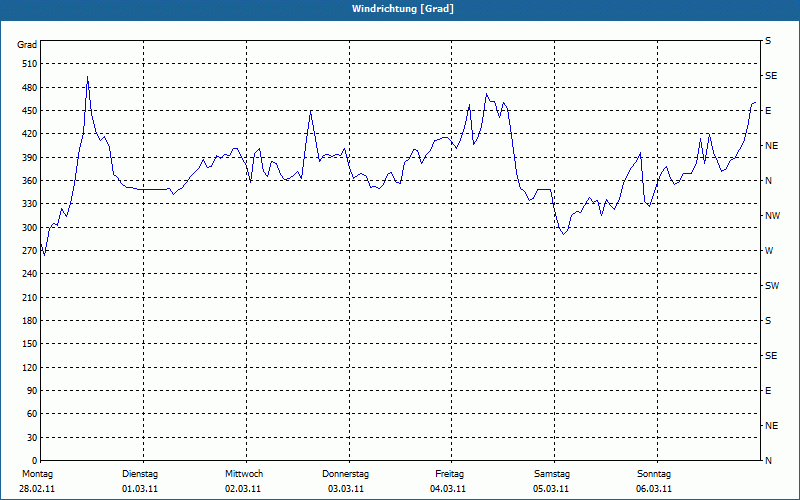Select the 0 degree axis origin label
Viewport: 800px width, 500px height.
(x=34, y=461)
